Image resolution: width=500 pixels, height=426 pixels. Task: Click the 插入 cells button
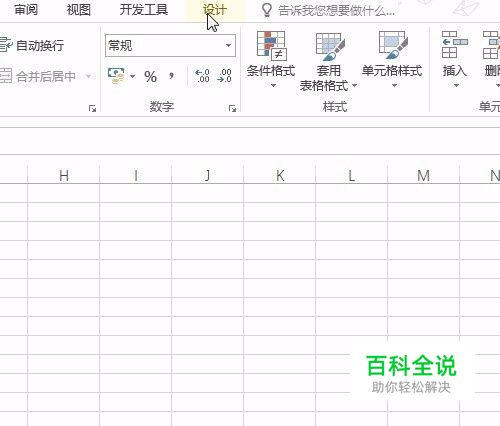(x=455, y=53)
